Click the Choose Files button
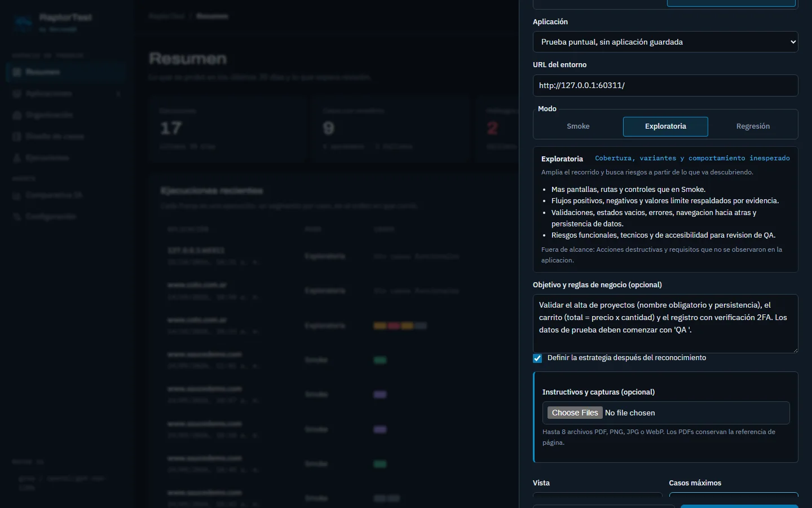This screenshot has height=508, width=812. click(x=575, y=413)
